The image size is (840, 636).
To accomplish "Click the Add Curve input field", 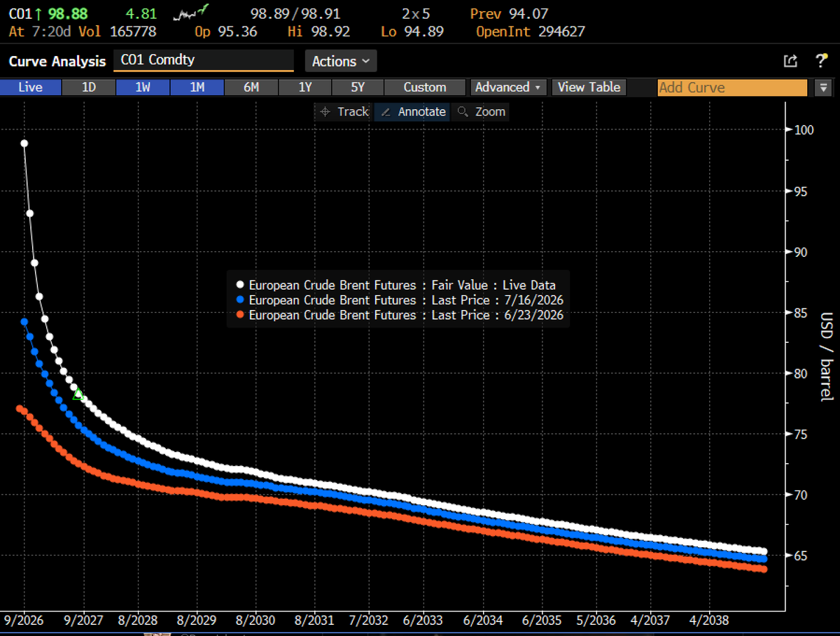I will coord(733,88).
